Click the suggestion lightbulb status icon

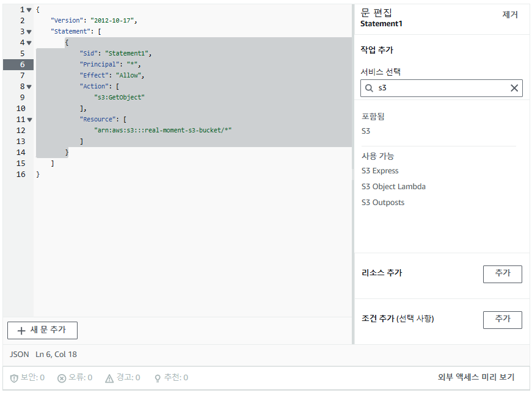pos(158,378)
